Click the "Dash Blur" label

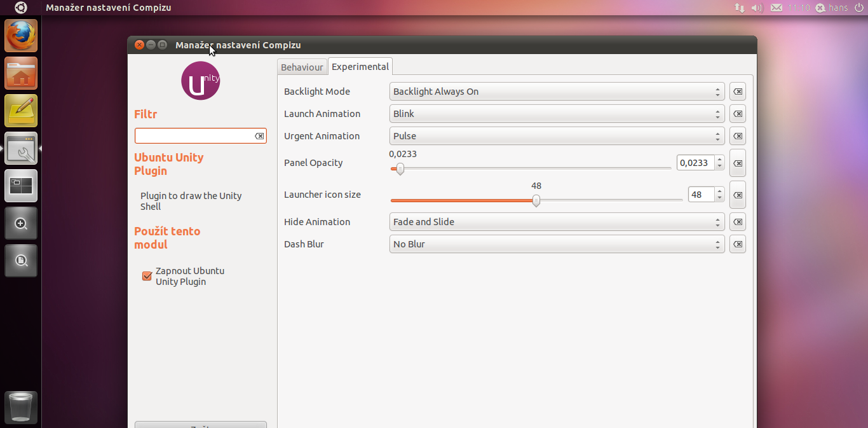304,244
